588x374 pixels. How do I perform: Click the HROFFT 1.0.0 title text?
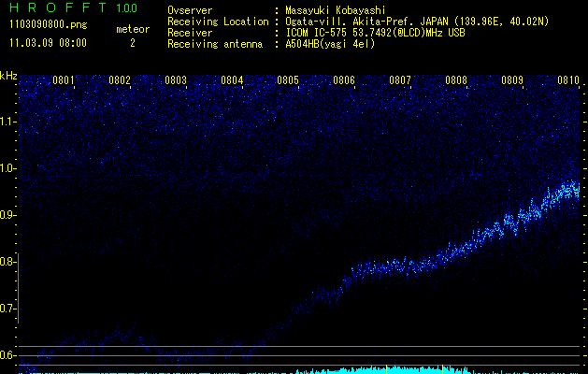pos(73,7)
